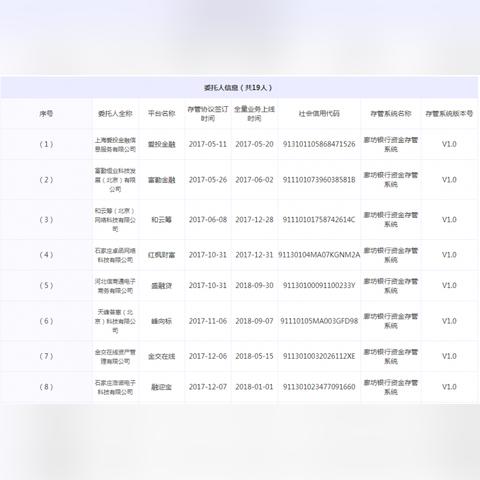The height and width of the screenshot is (480, 480).
Task: Click the launch date 2018-09-07
Action: click(x=254, y=321)
